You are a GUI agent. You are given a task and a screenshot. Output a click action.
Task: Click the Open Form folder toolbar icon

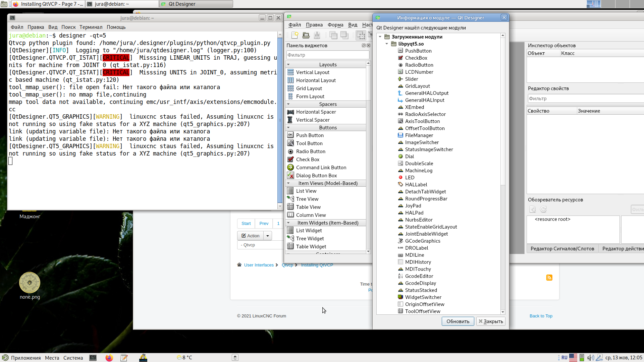306,35
